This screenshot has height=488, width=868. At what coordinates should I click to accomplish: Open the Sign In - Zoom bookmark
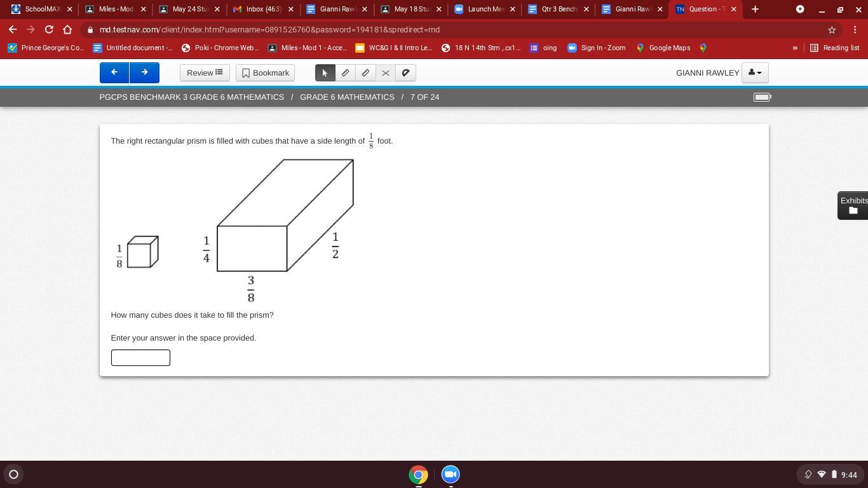[597, 48]
